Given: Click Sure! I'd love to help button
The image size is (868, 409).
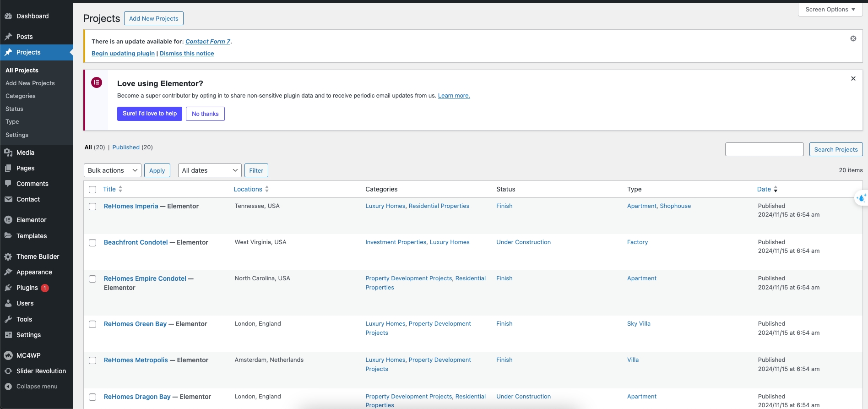Looking at the screenshot, I should coord(150,114).
